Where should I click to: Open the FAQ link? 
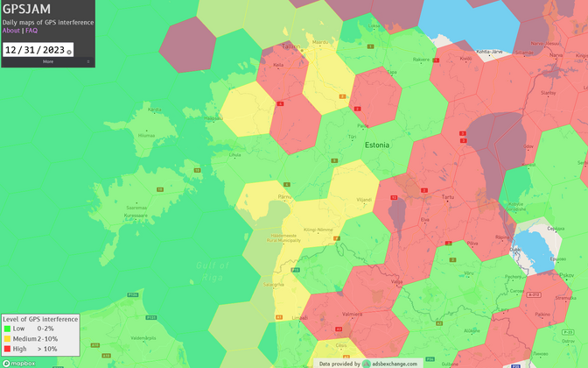(x=31, y=31)
